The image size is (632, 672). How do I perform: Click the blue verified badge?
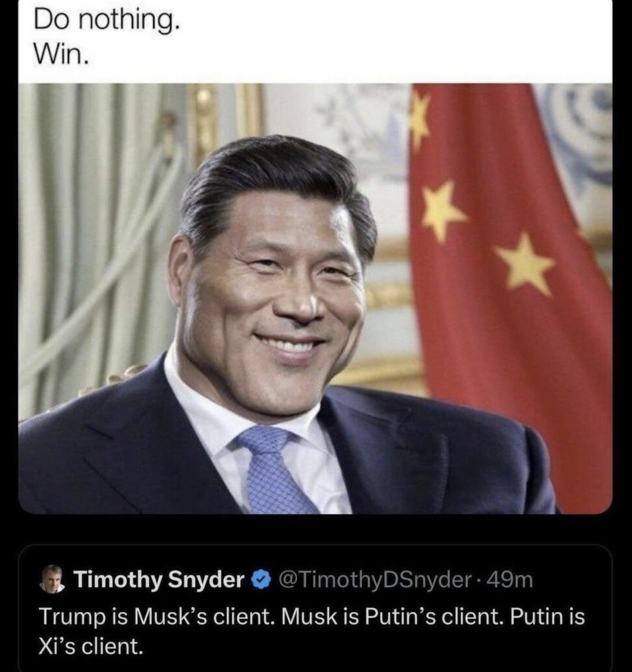(261, 580)
